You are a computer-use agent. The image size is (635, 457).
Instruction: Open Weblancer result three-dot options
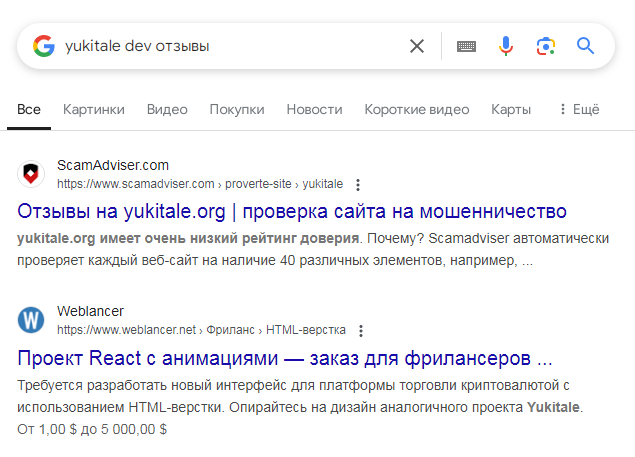point(361,331)
